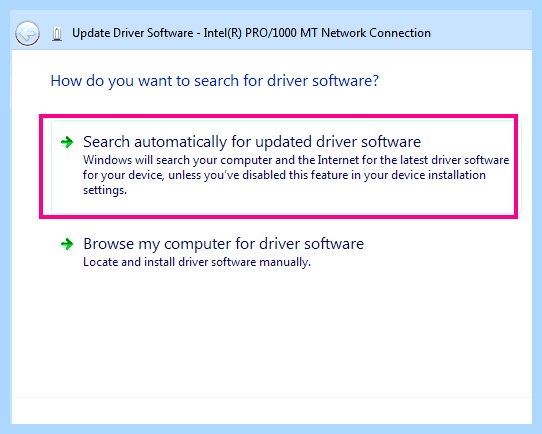This screenshot has width=542, height=434.
Task: Click the network adapter icon in title bar
Action: [57, 34]
